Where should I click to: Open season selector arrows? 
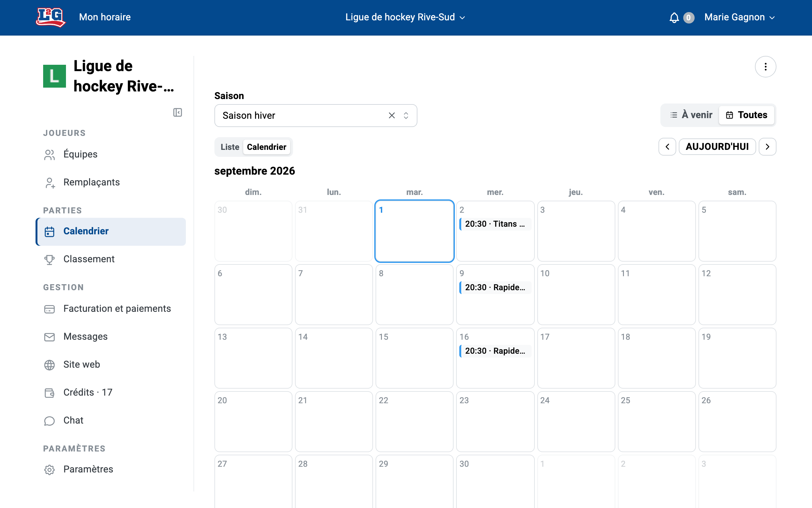(x=406, y=116)
